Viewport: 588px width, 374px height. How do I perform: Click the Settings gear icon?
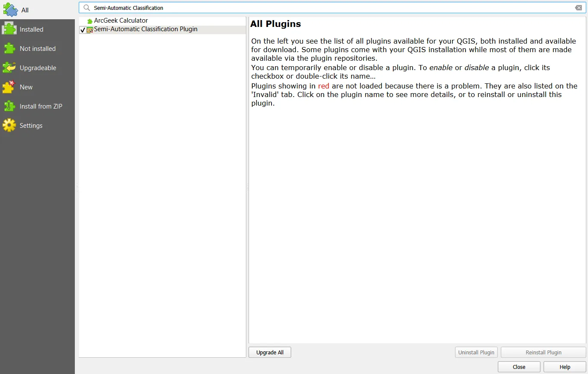[x=9, y=125]
